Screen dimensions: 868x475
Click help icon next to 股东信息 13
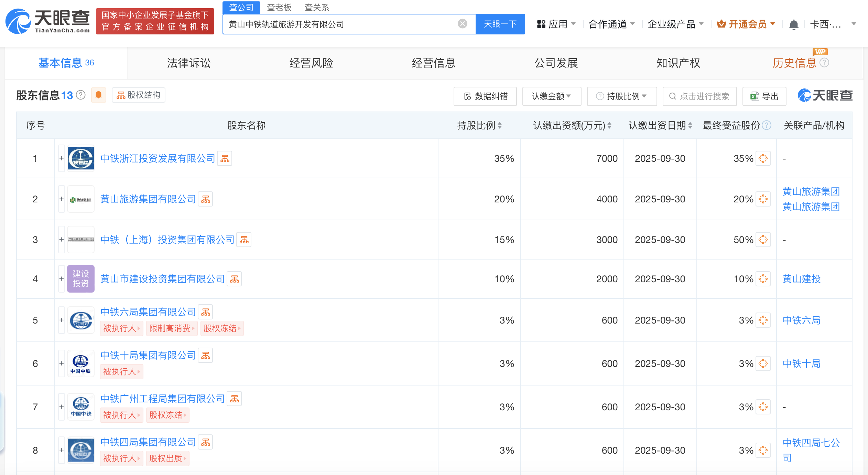click(80, 95)
